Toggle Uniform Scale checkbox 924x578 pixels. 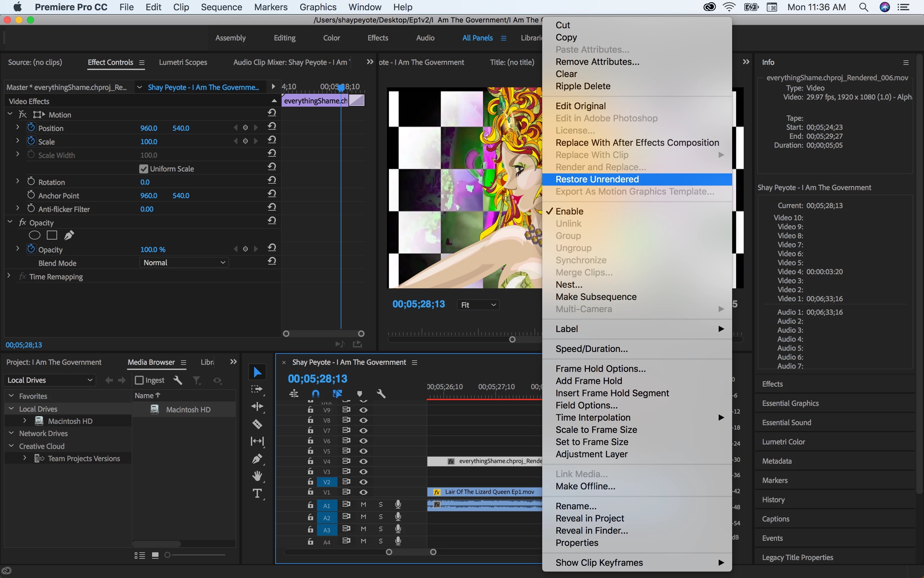pyautogui.click(x=143, y=169)
